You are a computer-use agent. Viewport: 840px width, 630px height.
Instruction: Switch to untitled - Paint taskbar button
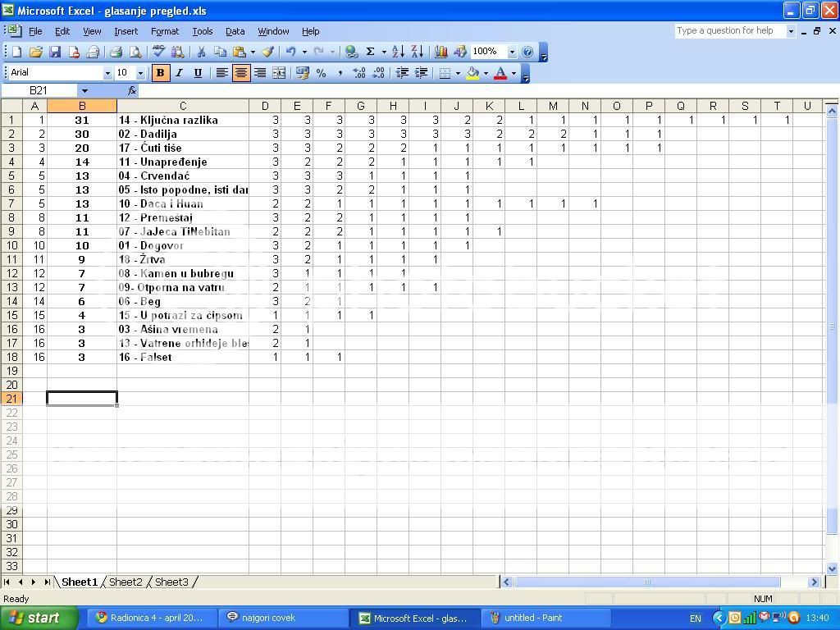pos(532,618)
